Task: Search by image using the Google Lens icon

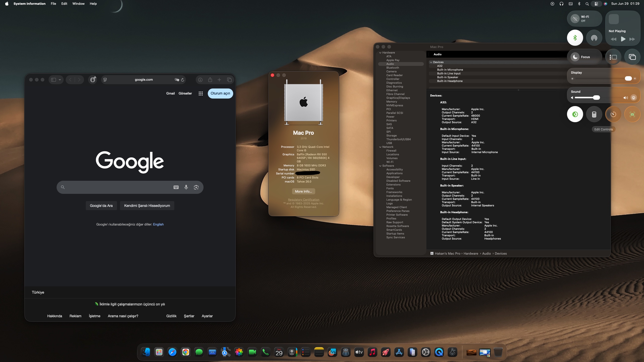Action: coord(196,187)
